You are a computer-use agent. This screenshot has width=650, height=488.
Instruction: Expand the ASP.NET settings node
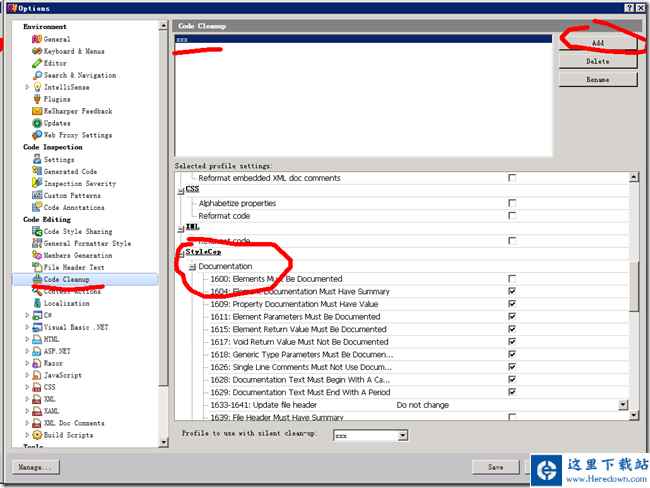point(27,351)
